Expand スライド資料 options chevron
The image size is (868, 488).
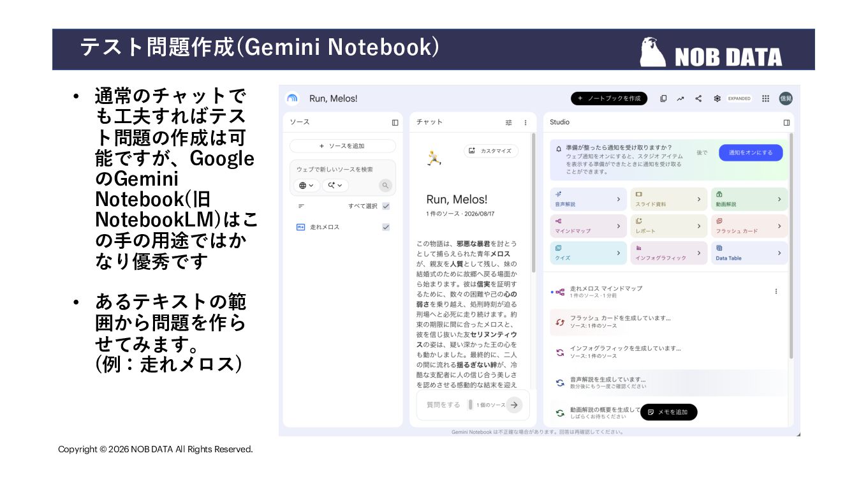[x=699, y=199]
